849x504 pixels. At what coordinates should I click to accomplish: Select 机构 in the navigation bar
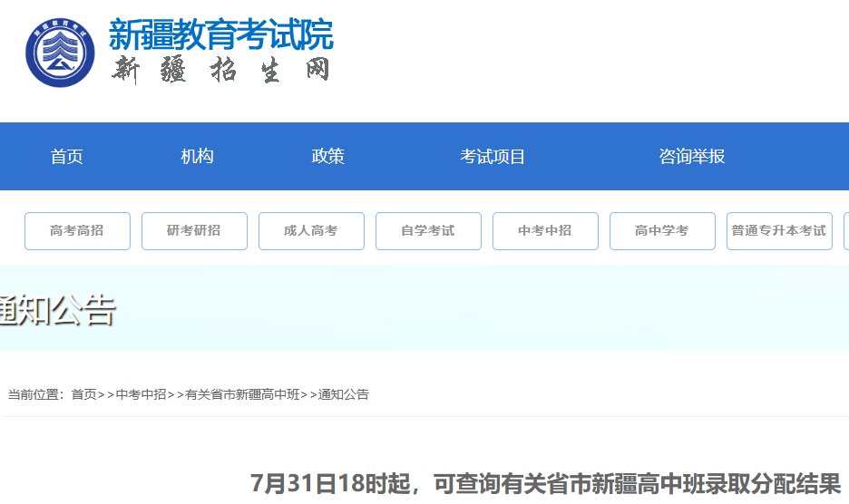(x=197, y=157)
